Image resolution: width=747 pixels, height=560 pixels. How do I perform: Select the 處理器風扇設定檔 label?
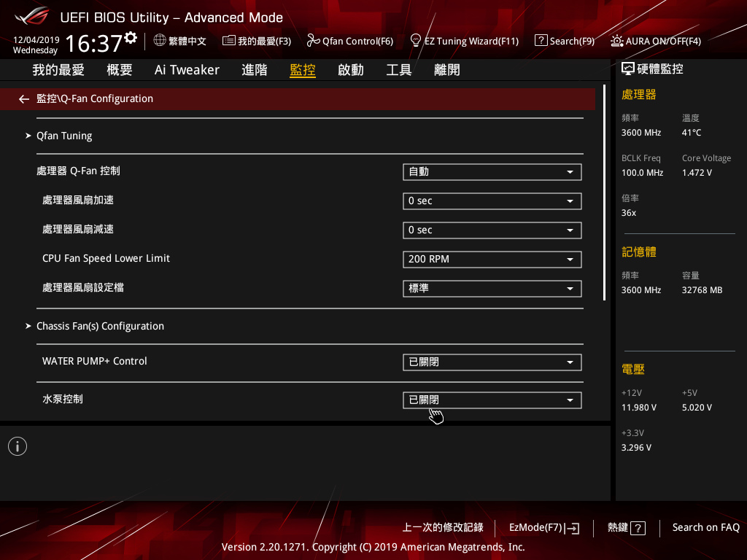point(83,287)
